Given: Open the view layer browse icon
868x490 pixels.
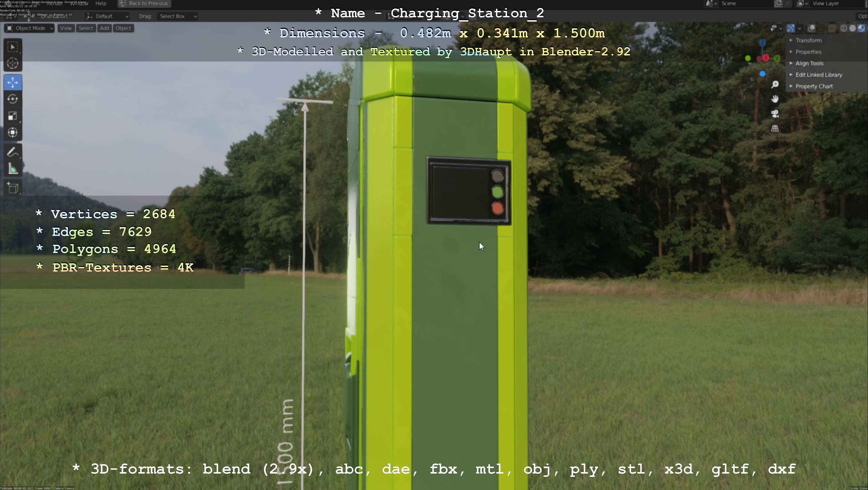Looking at the screenshot, I should point(802,3).
